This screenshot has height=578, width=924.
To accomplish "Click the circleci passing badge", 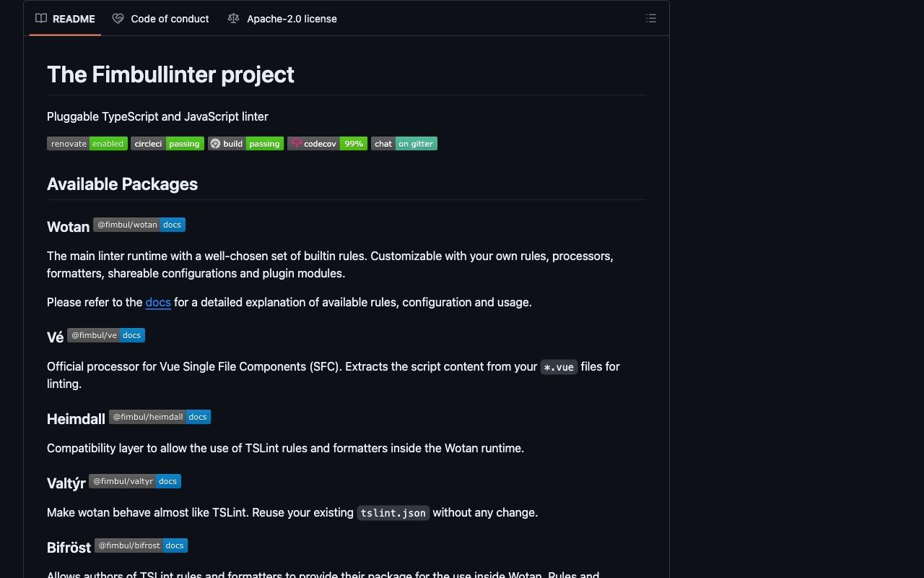I will 167,144.
